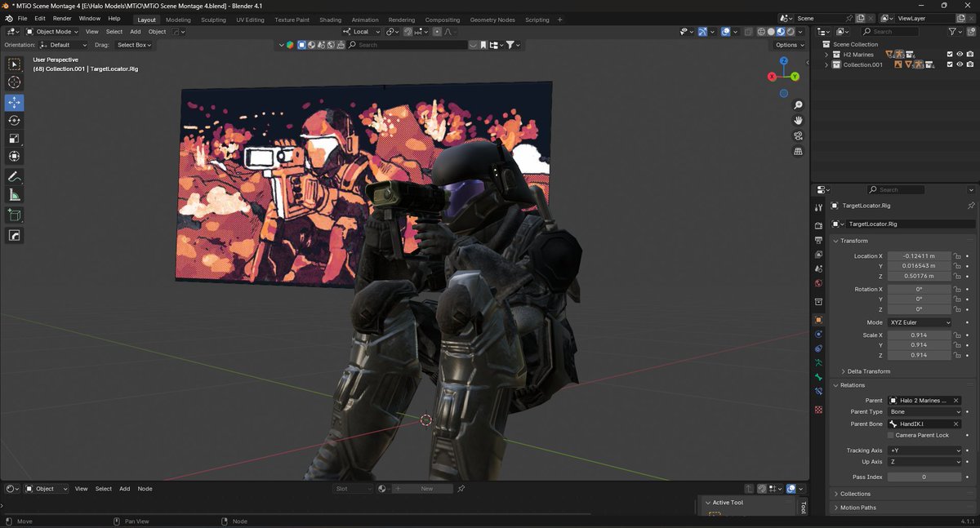Open the World properties tab

[818, 283]
